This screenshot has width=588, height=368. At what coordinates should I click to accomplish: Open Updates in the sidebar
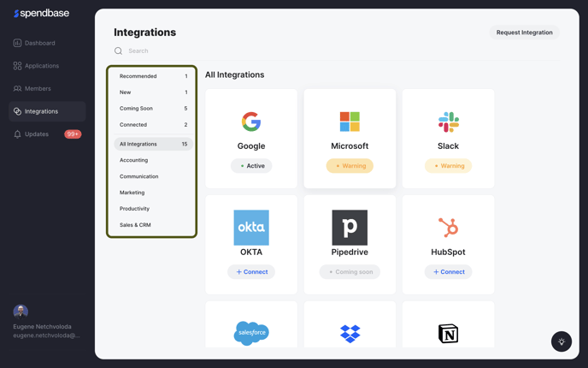[47, 134]
